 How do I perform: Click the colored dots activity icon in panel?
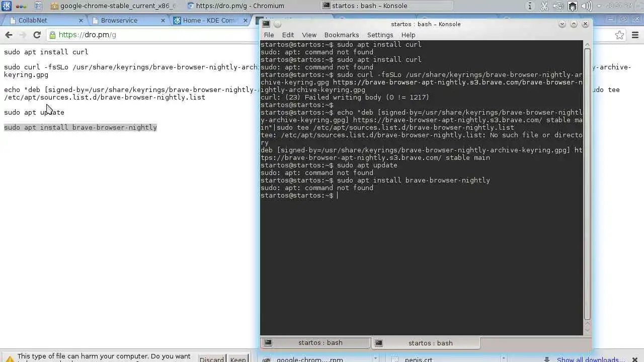(x=21, y=6)
